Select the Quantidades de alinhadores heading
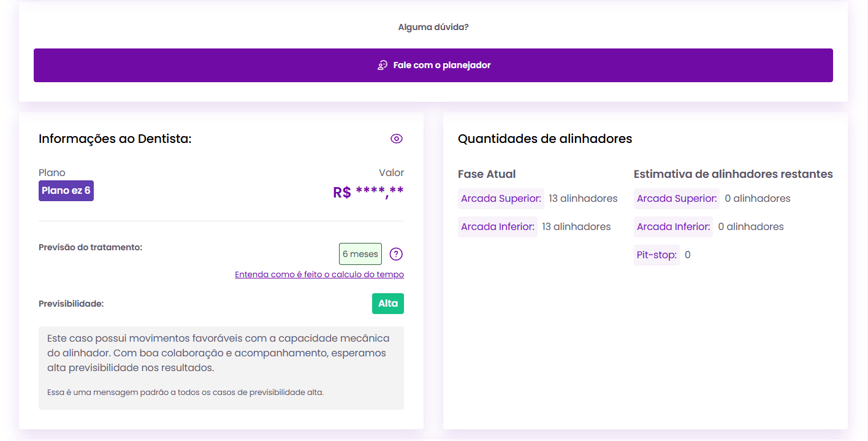The image size is (868, 441). (x=544, y=139)
